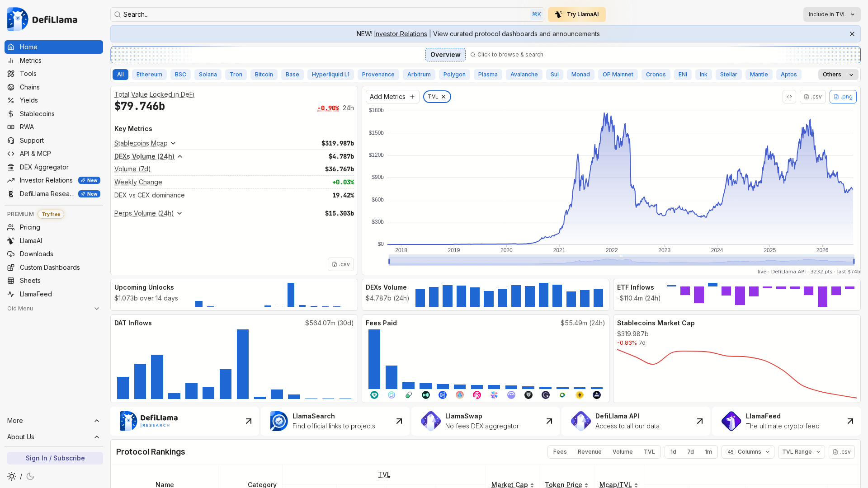Click the DEX Aggregator bank icon
This screenshot has width=868, height=488.
11,167
